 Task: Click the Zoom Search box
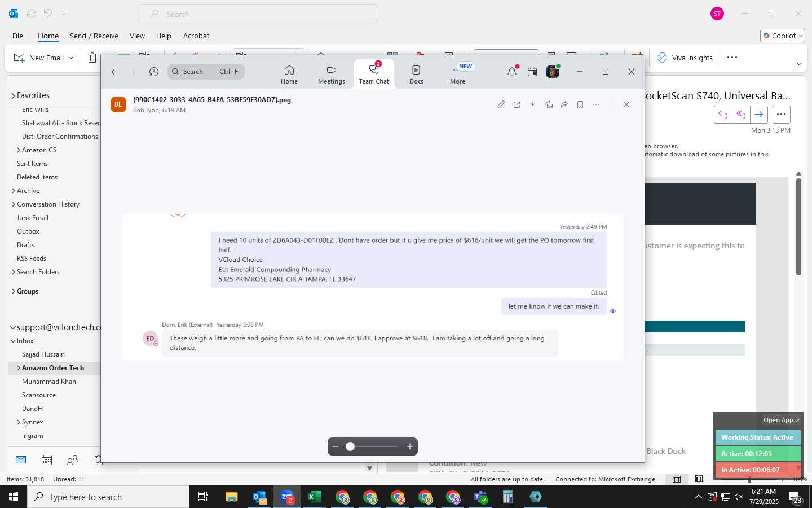[x=206, y=72]
